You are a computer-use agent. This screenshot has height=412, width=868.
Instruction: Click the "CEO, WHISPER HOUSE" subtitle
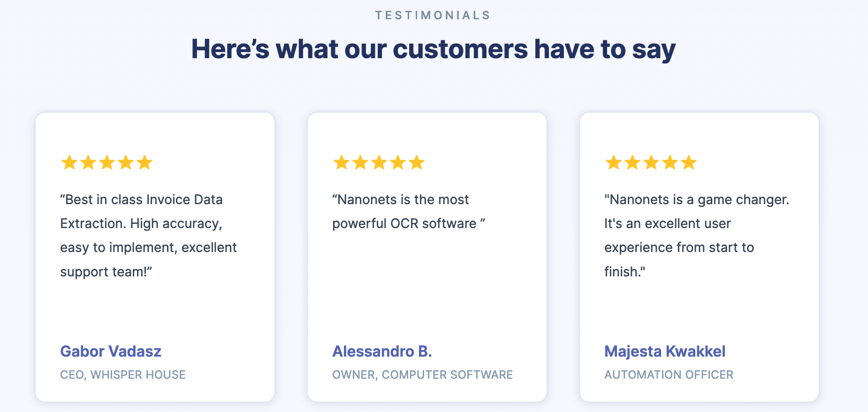pyautogui.click(x=123, y=375)
